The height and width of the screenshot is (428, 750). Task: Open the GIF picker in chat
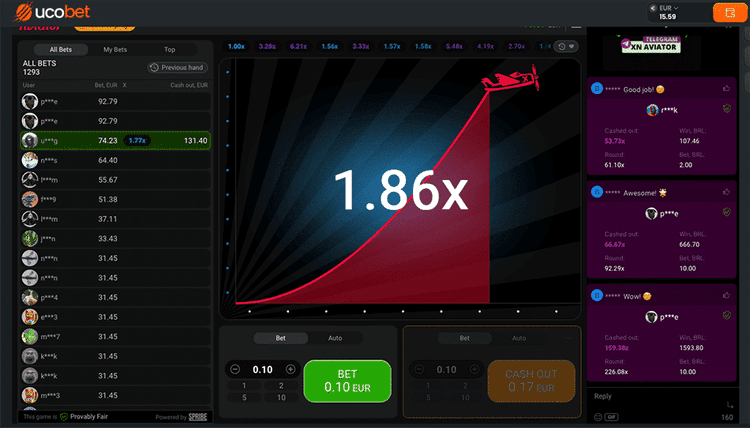[x=611, y=417]
